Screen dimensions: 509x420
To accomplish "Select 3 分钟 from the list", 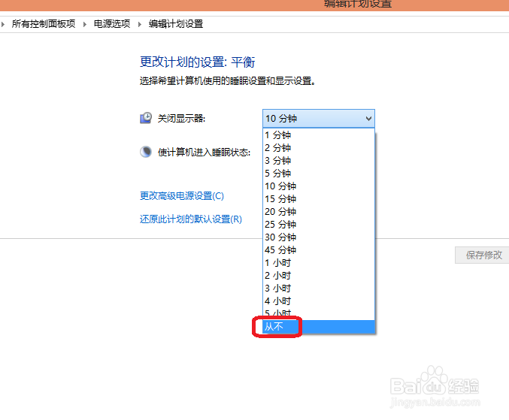I will pyautogui.click(x=319, y=161).
